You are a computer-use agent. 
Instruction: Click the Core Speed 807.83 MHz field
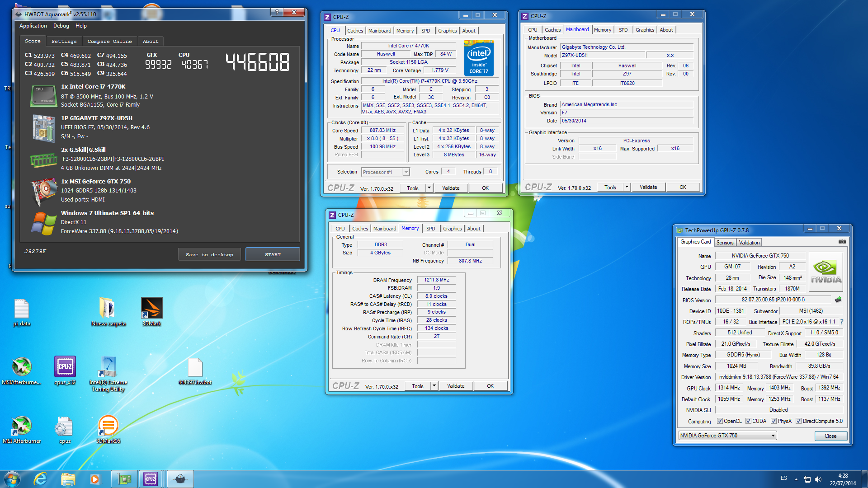tap(382, 130)
